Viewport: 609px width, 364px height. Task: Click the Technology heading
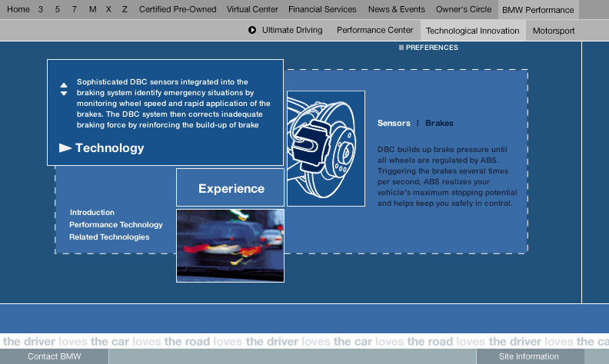tap(109, 148)
